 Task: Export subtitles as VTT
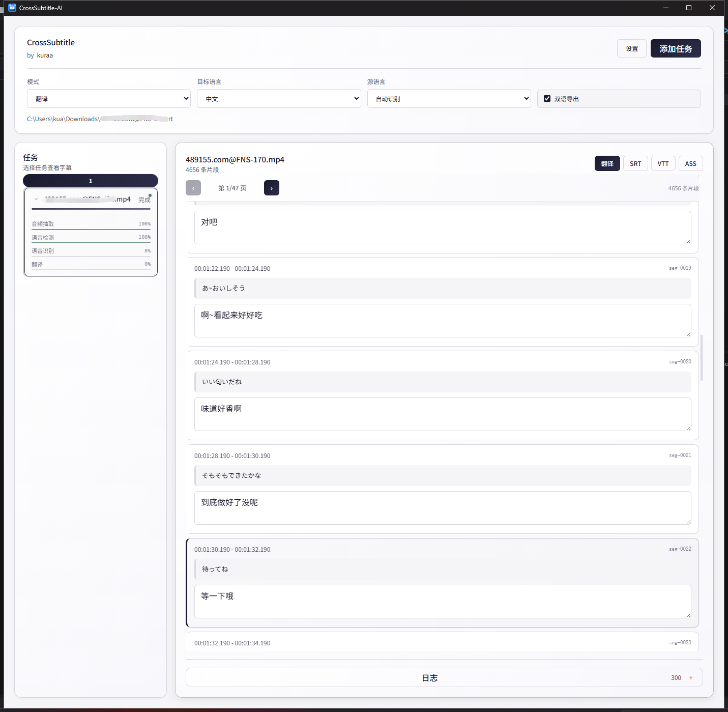click(663, 163)
